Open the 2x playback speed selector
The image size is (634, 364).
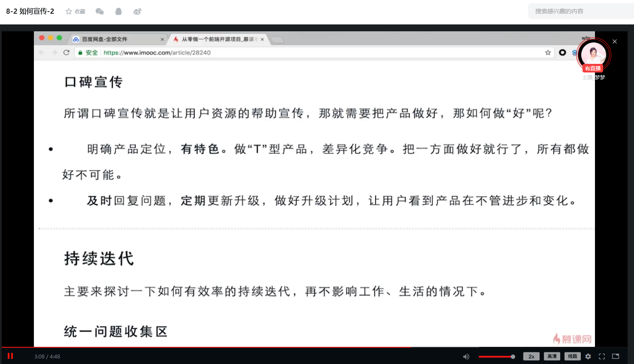[x=531, y=356]
